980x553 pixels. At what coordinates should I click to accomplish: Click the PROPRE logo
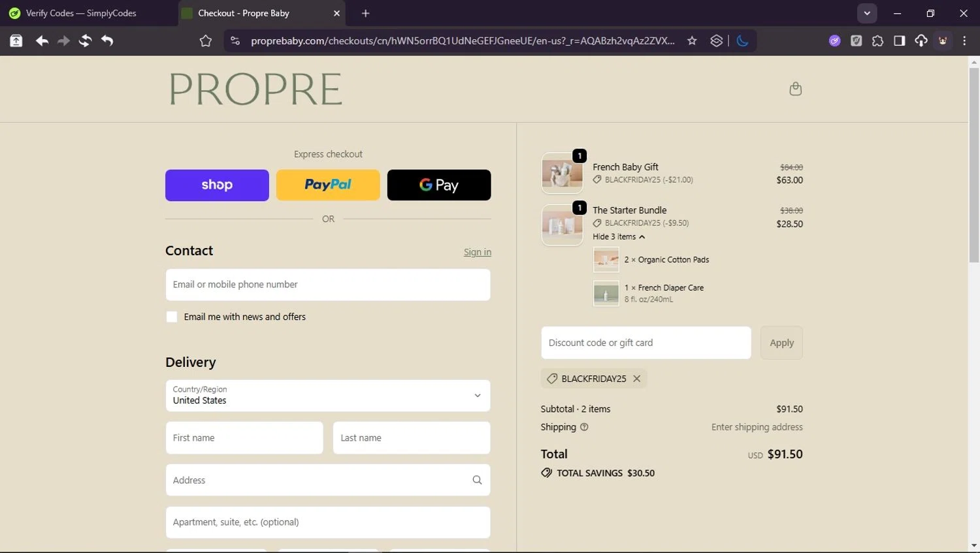click(x=255, y=89)
